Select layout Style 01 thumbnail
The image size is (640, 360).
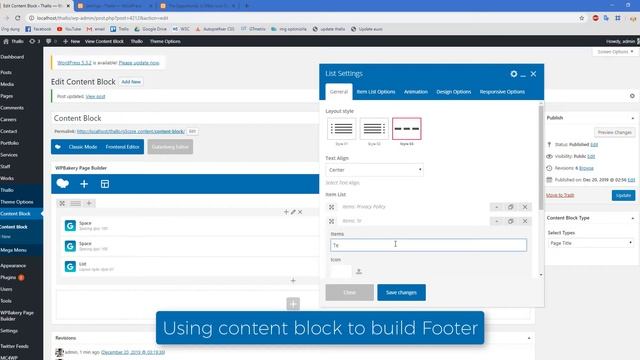[x=342, y=129]
